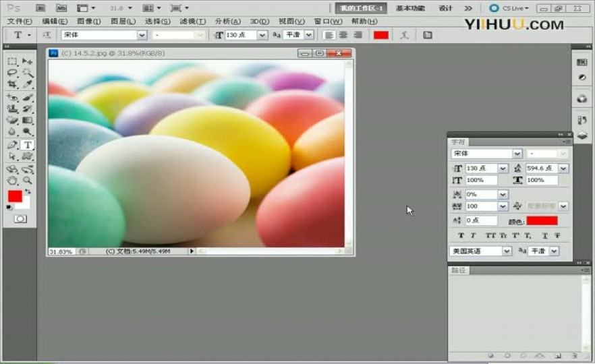Screen dimensions: 595x364
Task: Select the Path Selection tool
Action: pos(13,156)
